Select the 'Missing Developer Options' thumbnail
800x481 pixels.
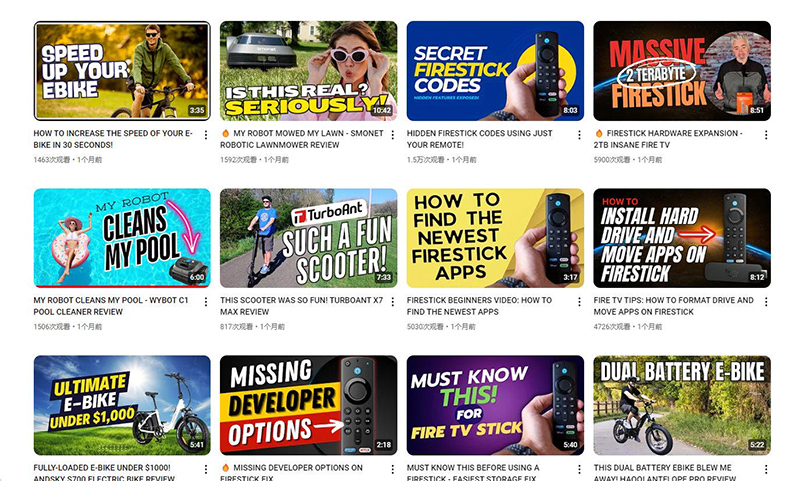coord(308,405)
